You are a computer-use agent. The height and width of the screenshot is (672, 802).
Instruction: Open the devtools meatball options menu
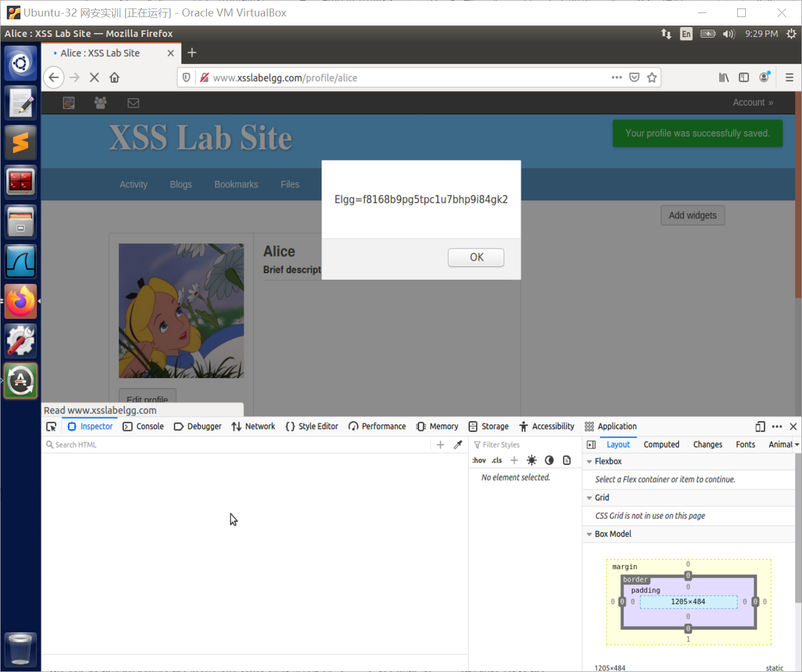click(776, 426)
